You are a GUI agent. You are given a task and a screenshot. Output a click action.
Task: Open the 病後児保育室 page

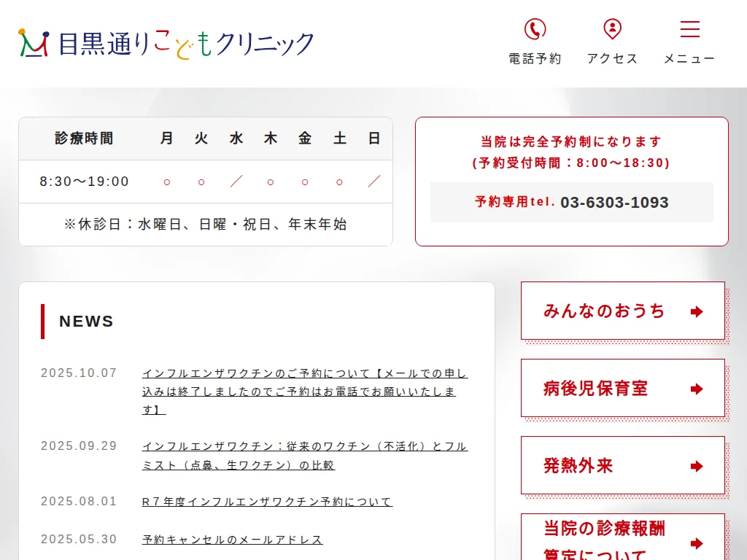(x=623, y=388)
